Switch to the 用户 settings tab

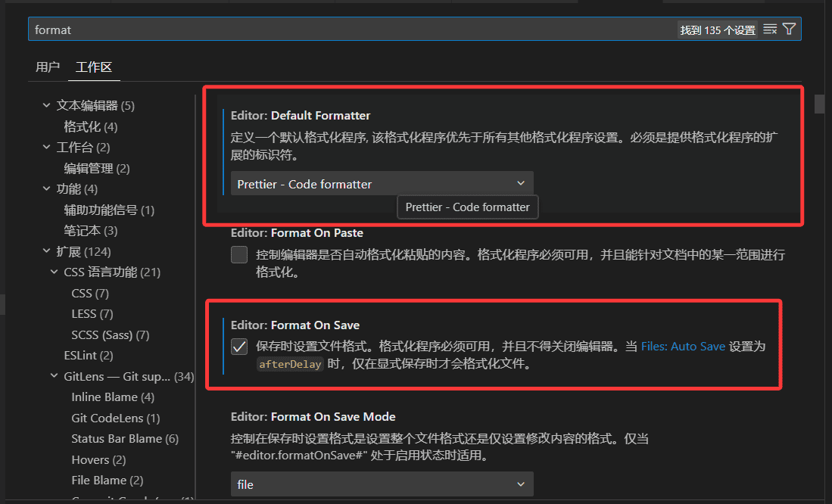[47, 67]
